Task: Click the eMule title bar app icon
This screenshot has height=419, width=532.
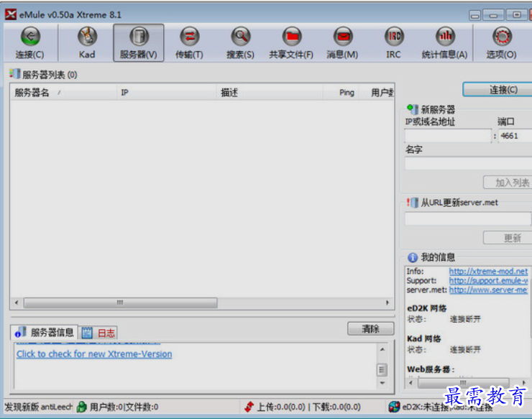Action: [x=11, y=14]
